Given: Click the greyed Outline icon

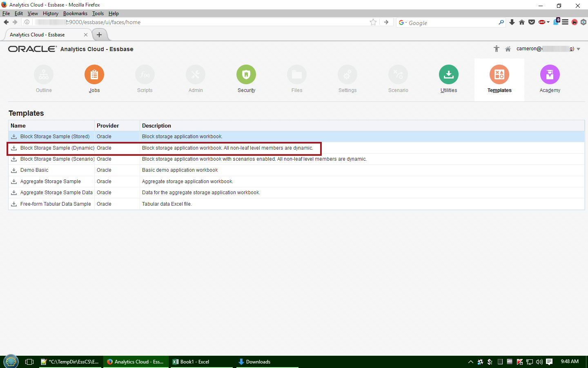Looking at the screenshot, I should coord(44,75).
